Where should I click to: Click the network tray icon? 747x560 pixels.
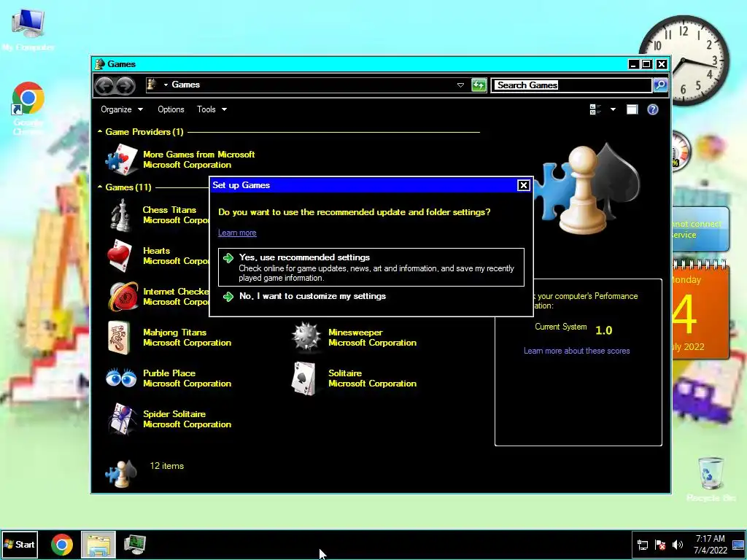click(x=643, y=545)
